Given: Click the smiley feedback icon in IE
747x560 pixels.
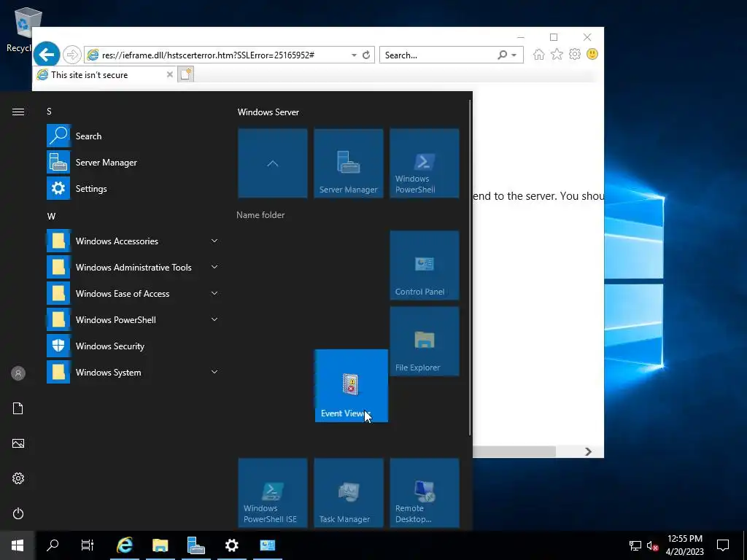Looking at the screenshot, I should [592, 54].
